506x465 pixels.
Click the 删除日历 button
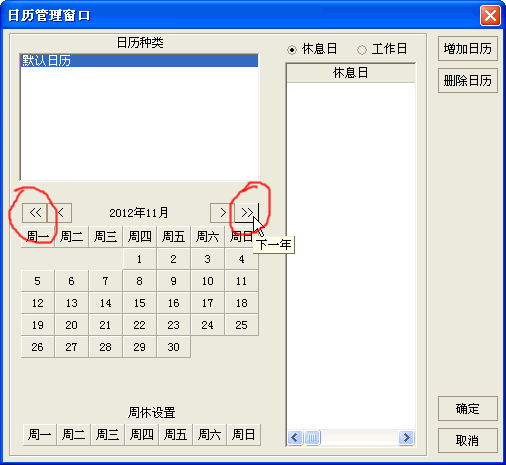468,80
